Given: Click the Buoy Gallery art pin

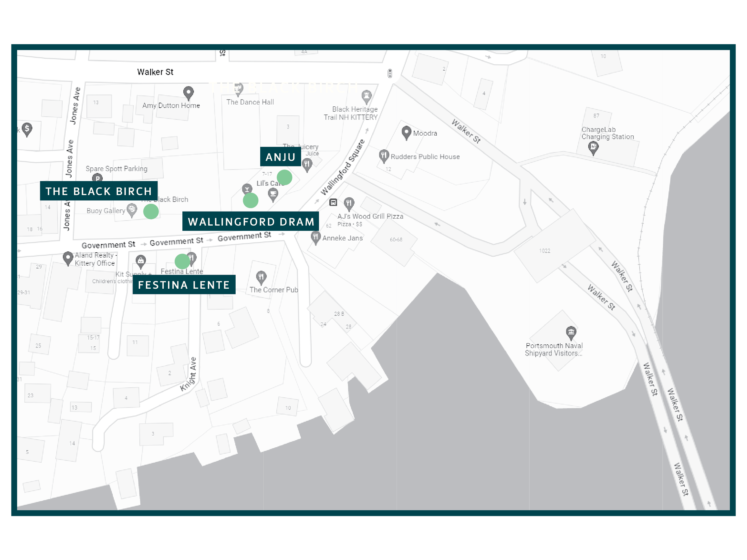Looking at the screenshot, I should (132, 209).
